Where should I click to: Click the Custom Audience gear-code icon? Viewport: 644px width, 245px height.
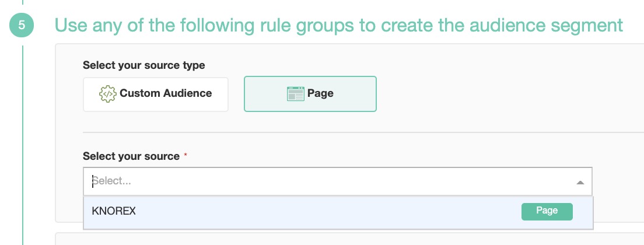(108, 93)
